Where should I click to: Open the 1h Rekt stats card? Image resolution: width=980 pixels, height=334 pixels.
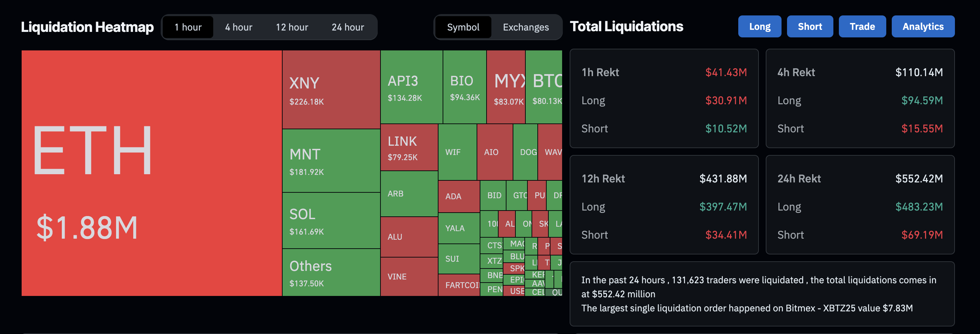[x=664, y=98]
